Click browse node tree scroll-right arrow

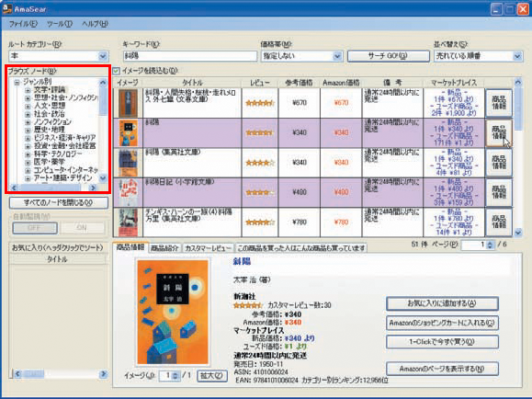click(94, 188)
